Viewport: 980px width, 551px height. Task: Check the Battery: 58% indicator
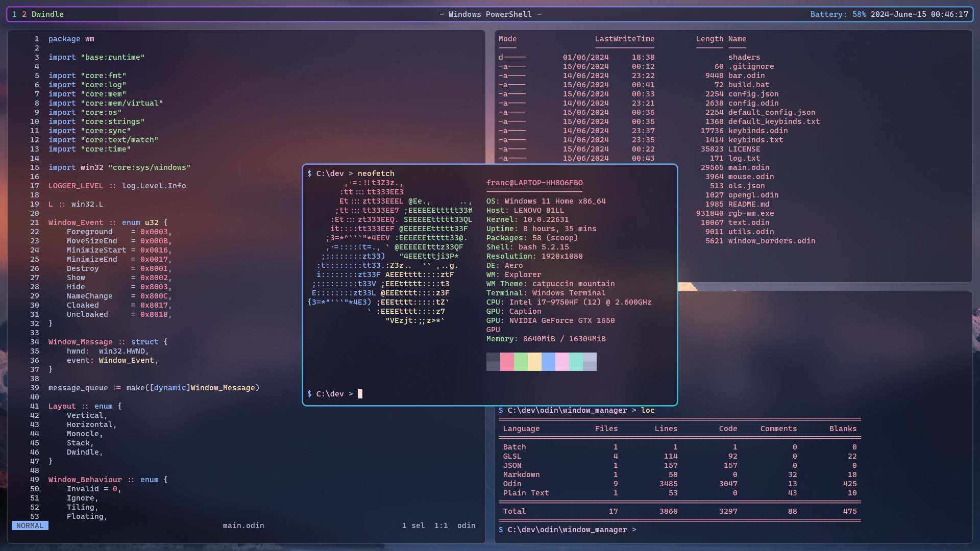tap(838, 14)
